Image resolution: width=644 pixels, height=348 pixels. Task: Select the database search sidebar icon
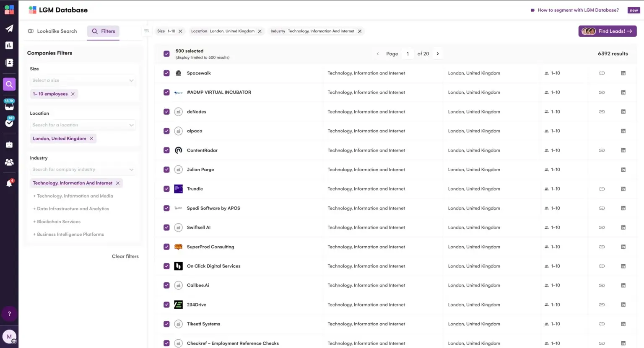pos(9,84)
